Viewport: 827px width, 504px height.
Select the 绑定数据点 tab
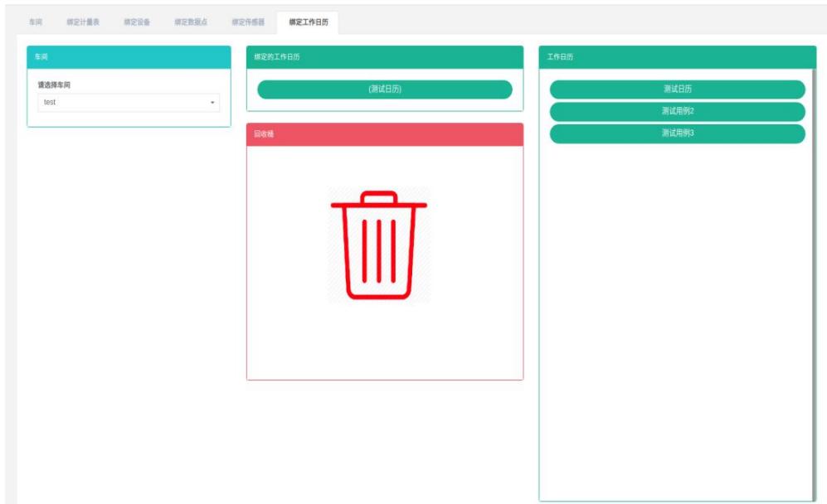[190, 22]
